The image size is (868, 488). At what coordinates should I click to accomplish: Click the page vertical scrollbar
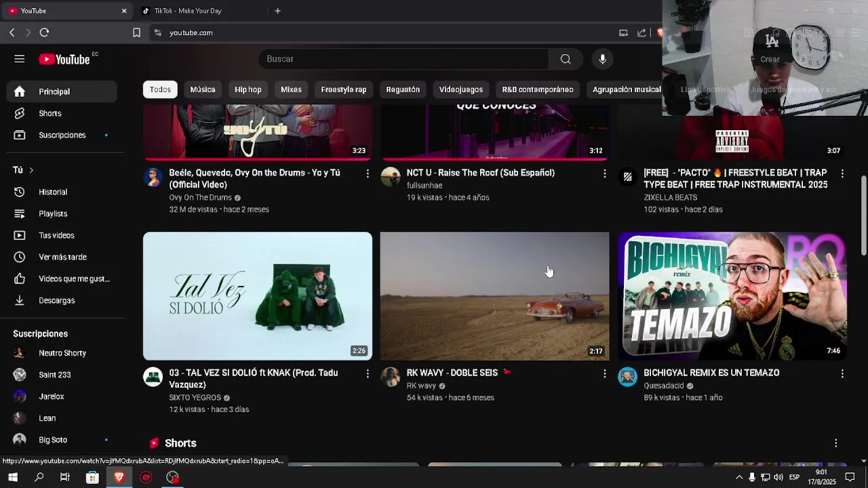(863, 216)
